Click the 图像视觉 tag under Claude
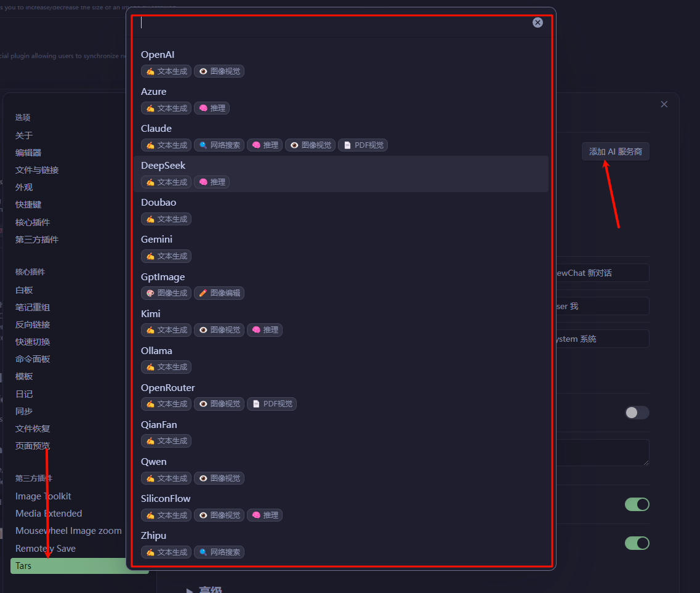The width and height of the screenshot is (700, 593). pos(310,145)
